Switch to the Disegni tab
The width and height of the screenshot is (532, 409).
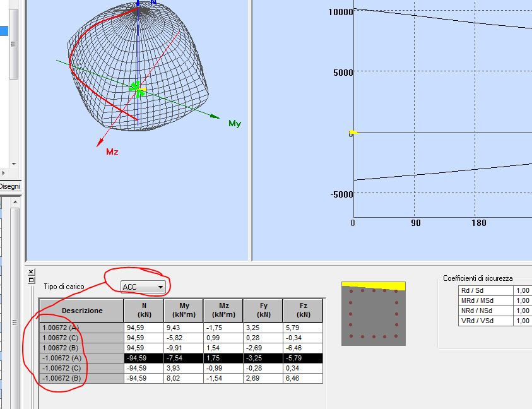pos(11,187)
